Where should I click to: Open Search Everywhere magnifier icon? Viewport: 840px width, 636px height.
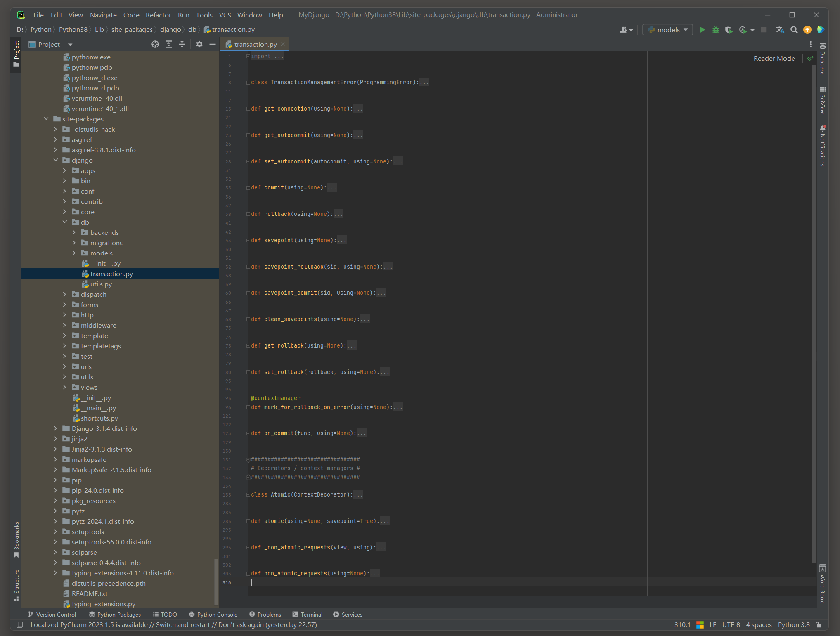coord(794,30)
